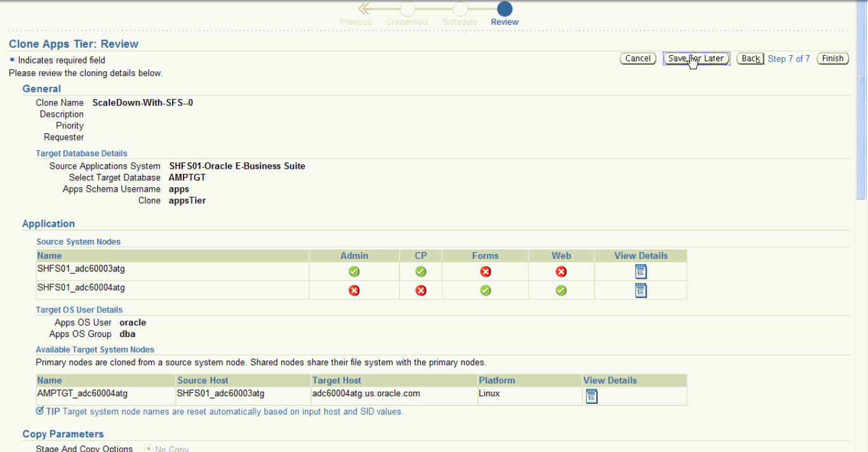This screenshot has width=868, height=452.
Task: Click the appsTier clone value
Action: click(x=187, y=200)
